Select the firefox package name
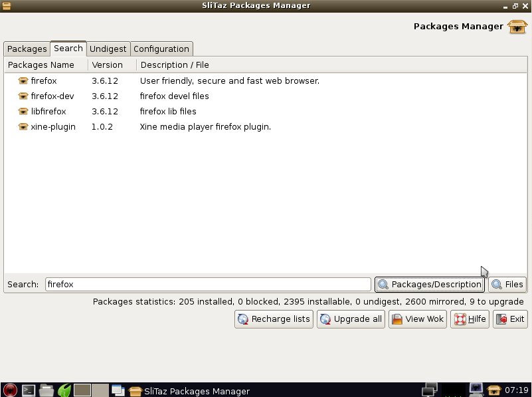 (x=44, y=81)
